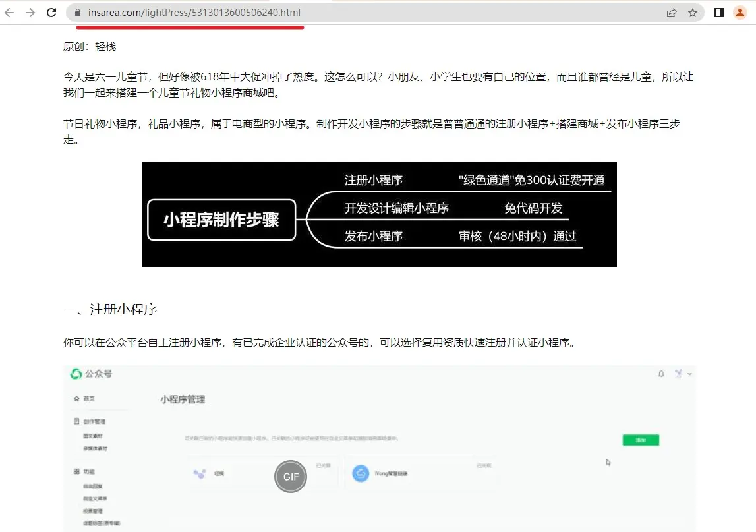Play the GIF in the embedded screenshot
This screenshot has height=532, width=756.
[x=291, y=477]
